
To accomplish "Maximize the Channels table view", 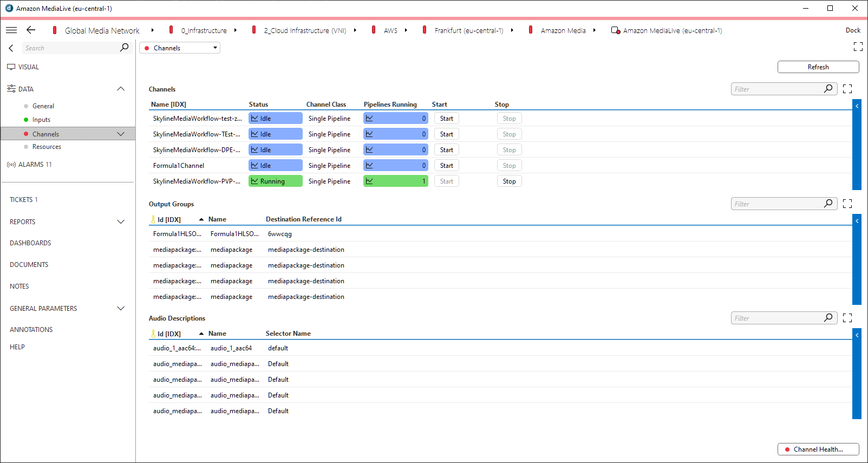I will tap(847, 89).
